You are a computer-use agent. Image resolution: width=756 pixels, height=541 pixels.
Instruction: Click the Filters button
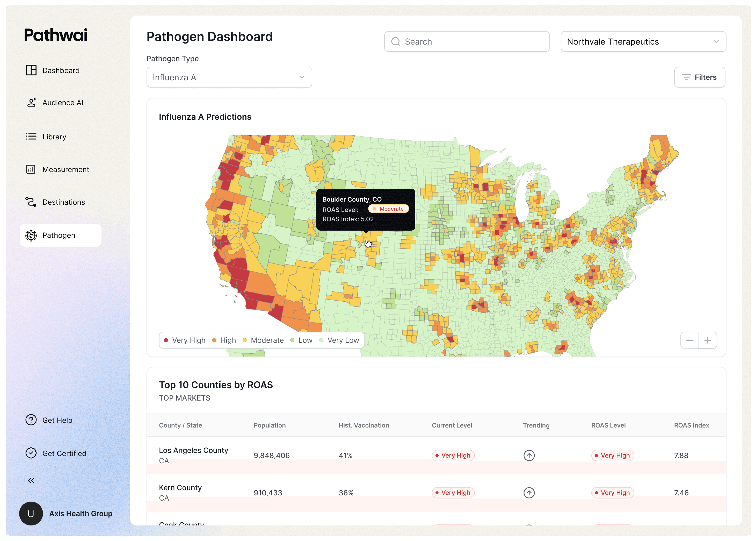click(x=699, y=77)
